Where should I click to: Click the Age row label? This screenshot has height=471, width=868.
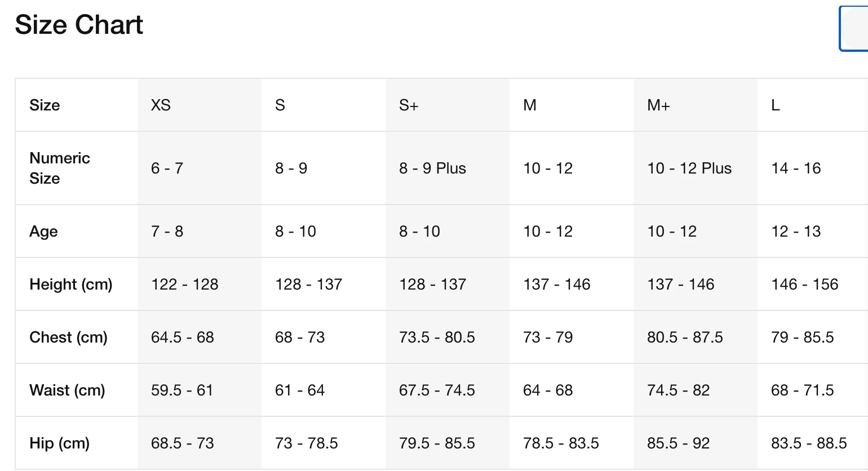(43, 232)
